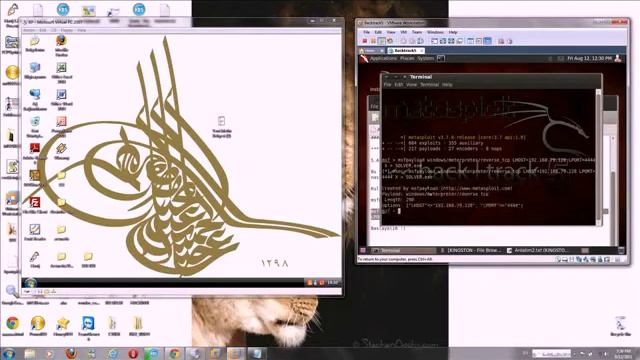Open Microsoft Excel shortcut on XP virtual desktop
The width and height of the screenshot is (640, 360).
[x=61, y=67]
